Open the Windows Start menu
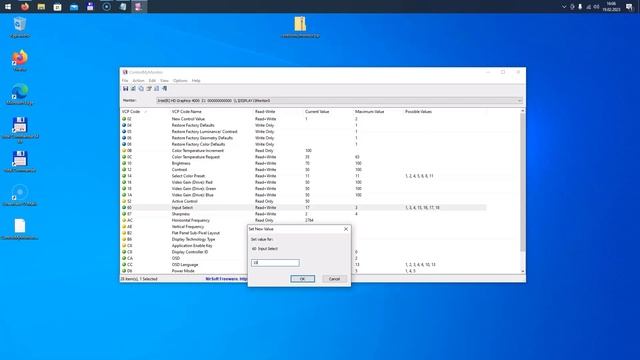The image size is (640, 360). tap(8, 7)
